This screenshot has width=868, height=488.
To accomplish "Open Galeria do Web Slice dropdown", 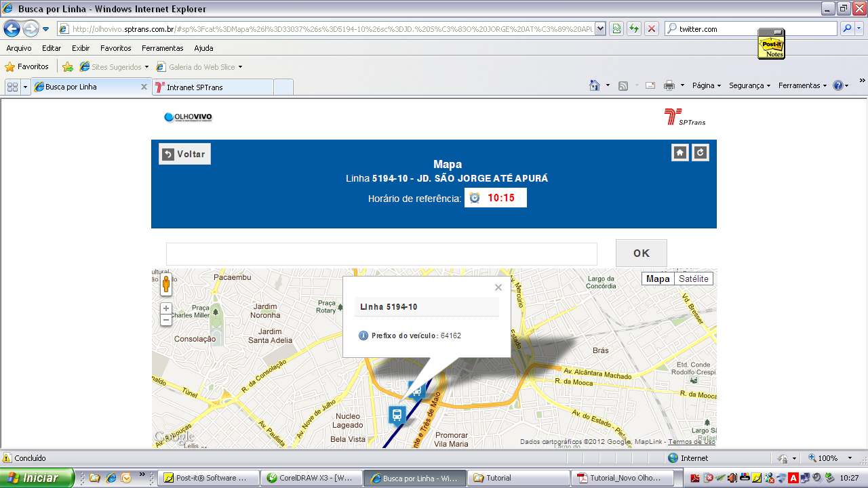I will (199, 67).
